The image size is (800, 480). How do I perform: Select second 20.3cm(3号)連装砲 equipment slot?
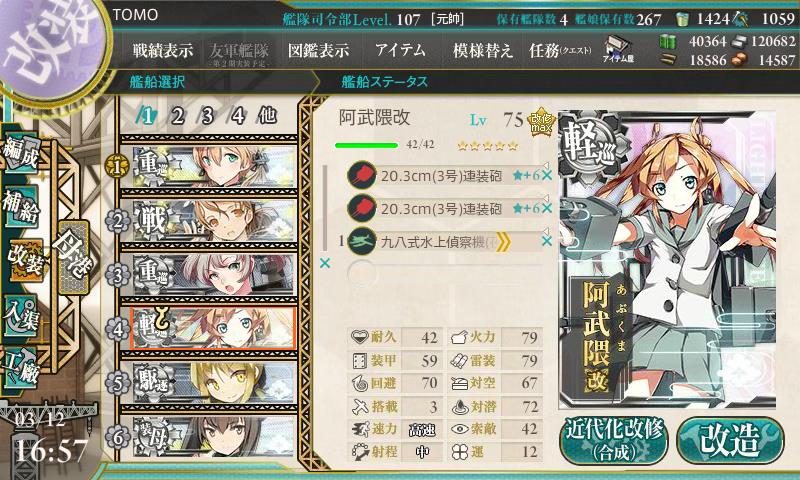(x=444, y=208)
